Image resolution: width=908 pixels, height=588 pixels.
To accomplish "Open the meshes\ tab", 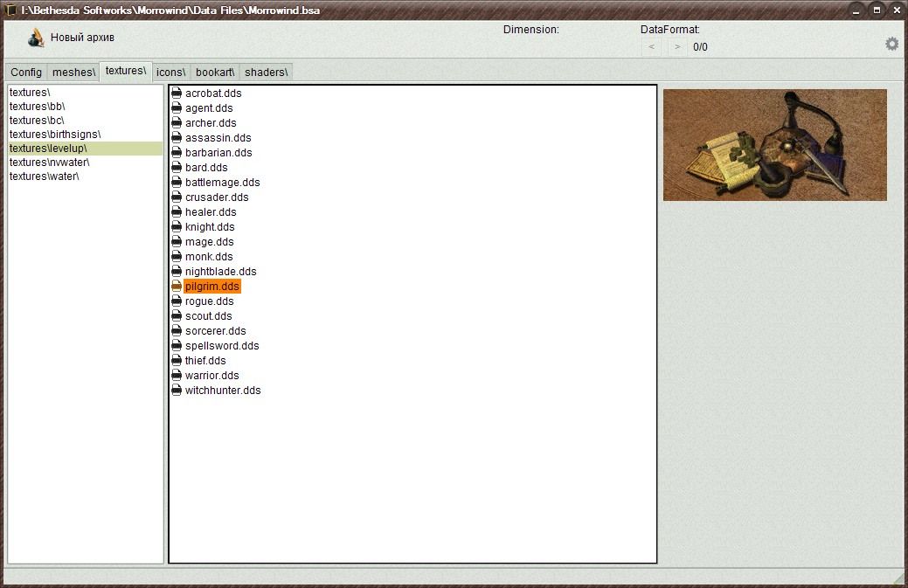I will point(73,72).
